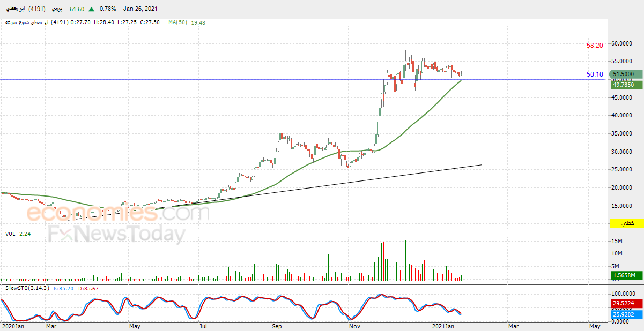The height and width of the screenshot is (331, 644).
Task: Click the 49.7850 moving average price tag
Action: [x=624, y=85]
